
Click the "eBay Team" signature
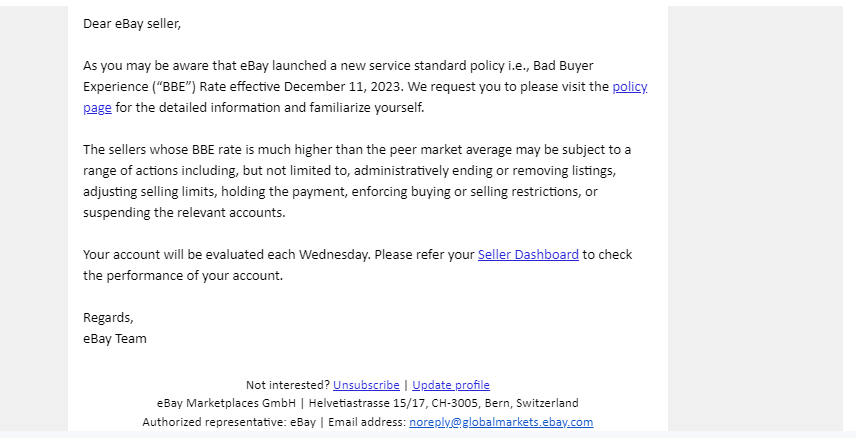(x=115, y=339)
